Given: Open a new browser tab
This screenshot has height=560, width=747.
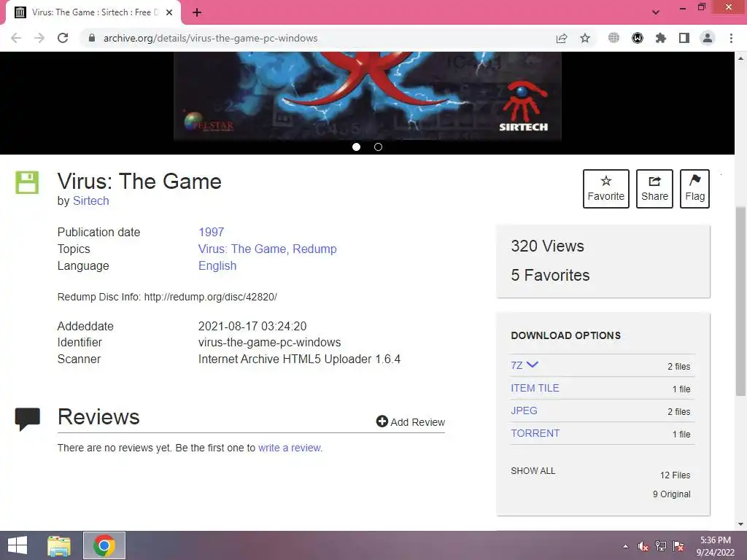Looking at the screenshot, I should pos(197,12).
